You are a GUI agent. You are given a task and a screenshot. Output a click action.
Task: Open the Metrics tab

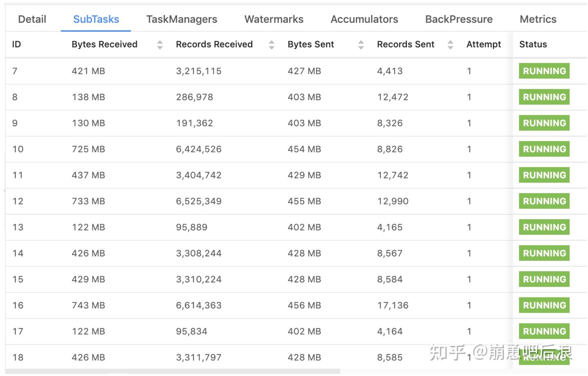click(538, 19)
